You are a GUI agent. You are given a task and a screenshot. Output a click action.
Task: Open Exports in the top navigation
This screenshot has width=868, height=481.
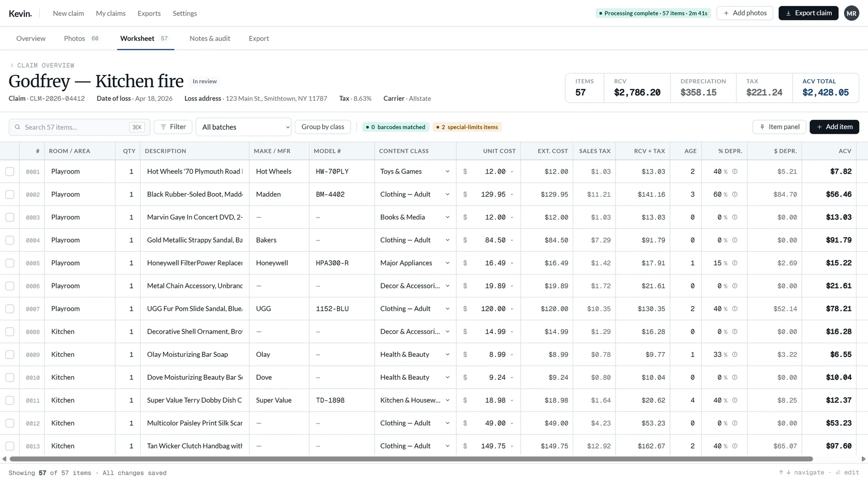[x=149, y=13]
